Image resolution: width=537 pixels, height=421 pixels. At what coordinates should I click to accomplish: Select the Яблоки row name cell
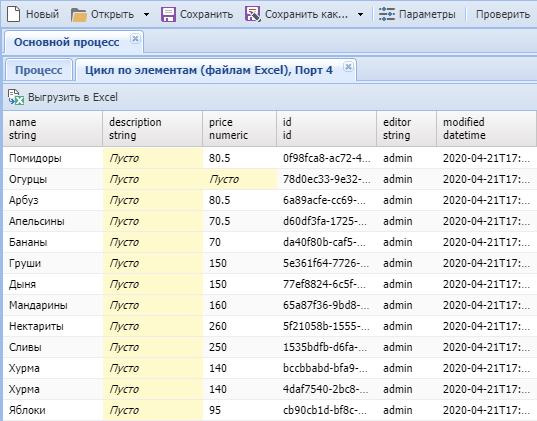pos(53,410)
